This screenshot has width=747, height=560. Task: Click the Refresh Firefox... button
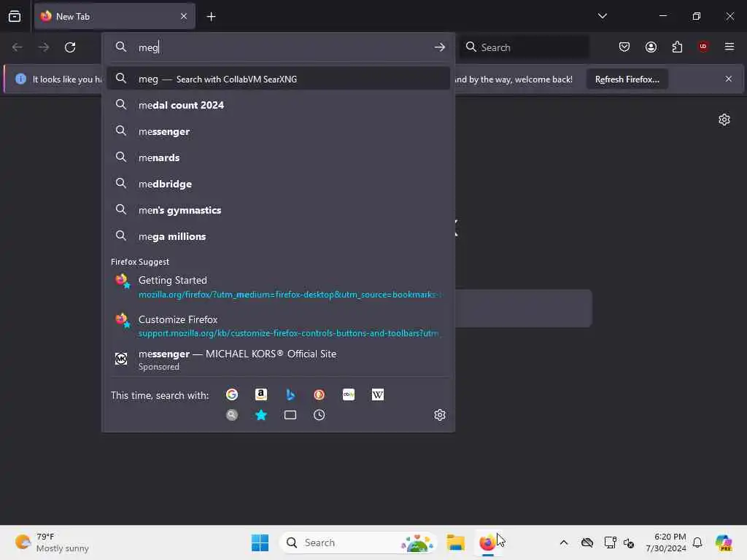coord(627,79)
